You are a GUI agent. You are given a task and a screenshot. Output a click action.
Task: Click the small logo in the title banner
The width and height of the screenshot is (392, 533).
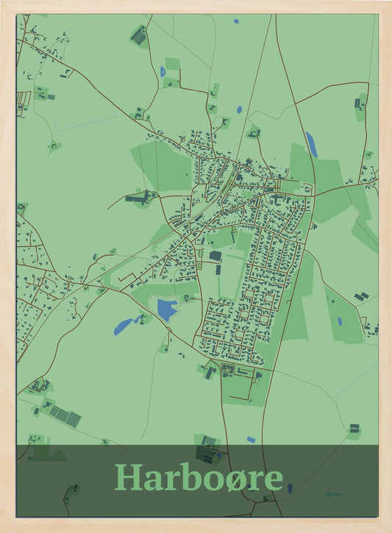(x=332, y=495)
